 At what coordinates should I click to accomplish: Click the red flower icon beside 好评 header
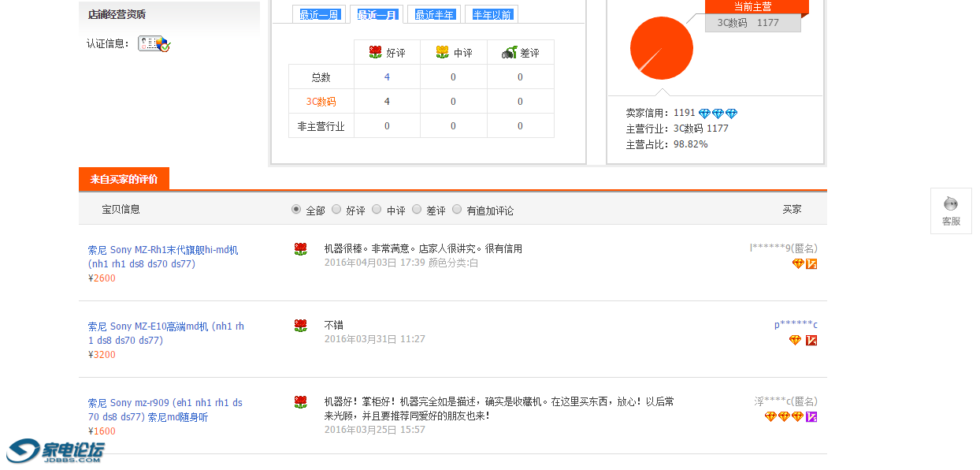376,53
